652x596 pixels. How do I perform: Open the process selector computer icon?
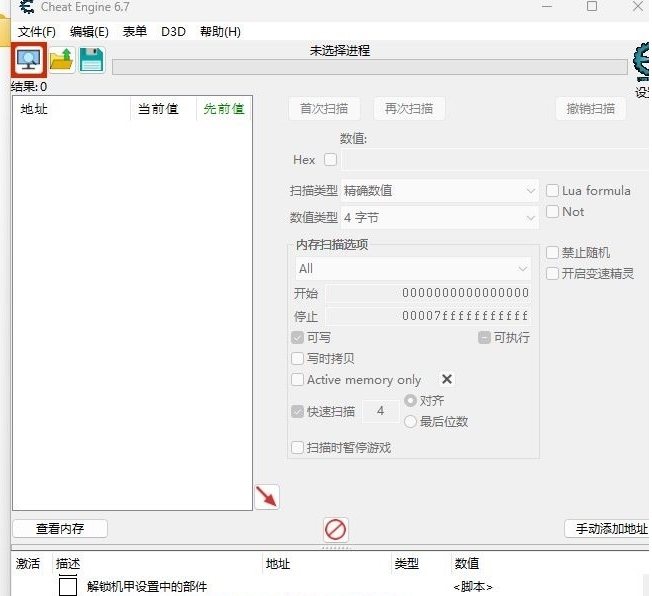[x=29, y=60]
